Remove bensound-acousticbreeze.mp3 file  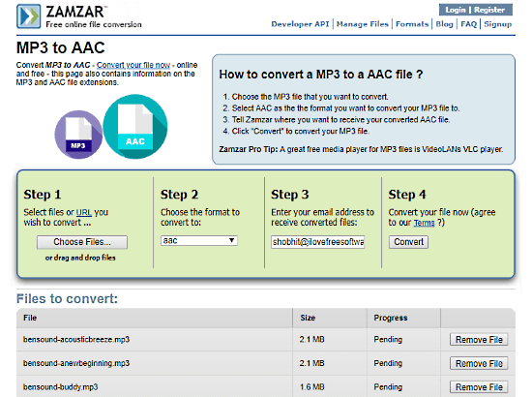[x=479, y=340]
